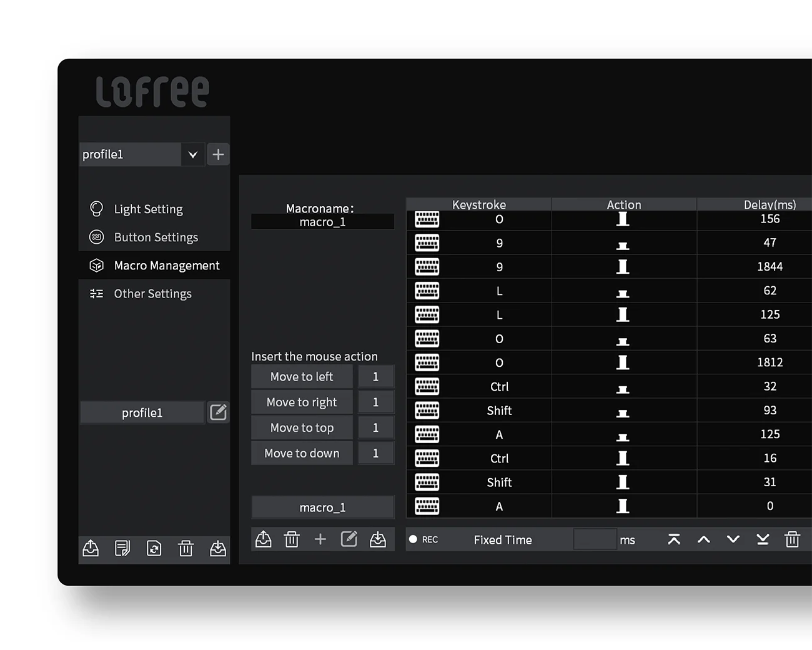Delete the selected keystroke row
Viewport: 812px width, 650px height.
[x=792, y=539]
